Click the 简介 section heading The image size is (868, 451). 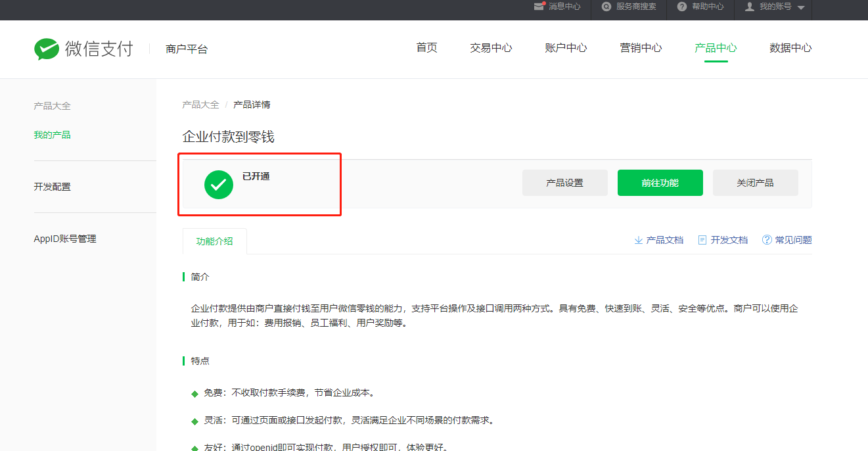click(x=200, y=277)
